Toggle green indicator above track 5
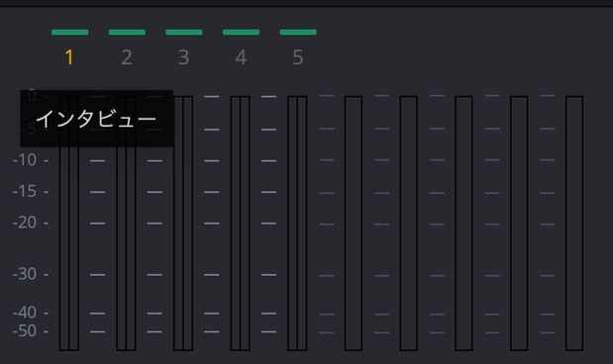The image size is (613, 364). (298, 32)
